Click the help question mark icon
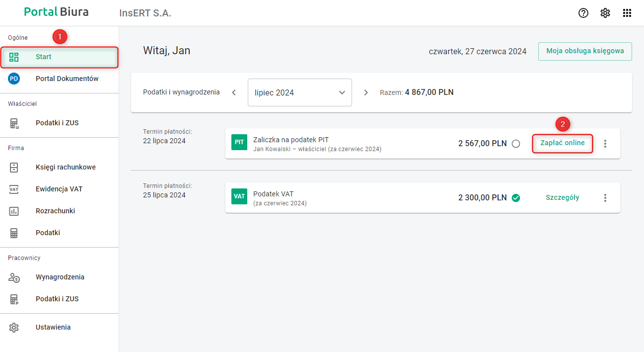Image resolution: width=644 pixels, height=352 pixels. click(x=583, y=13)
